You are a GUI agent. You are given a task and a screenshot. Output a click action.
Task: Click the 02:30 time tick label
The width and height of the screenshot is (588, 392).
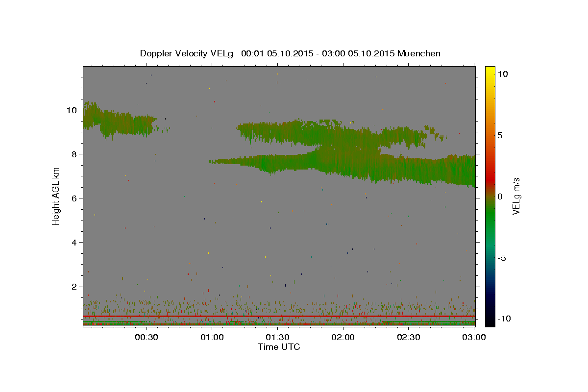click(409, 337)
